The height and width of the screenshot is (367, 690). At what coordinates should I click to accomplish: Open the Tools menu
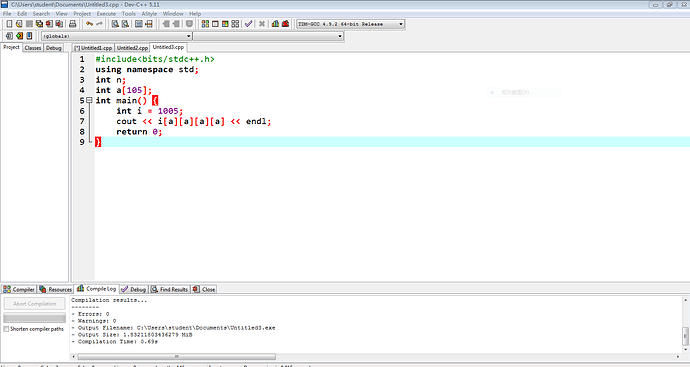(128, 14)
